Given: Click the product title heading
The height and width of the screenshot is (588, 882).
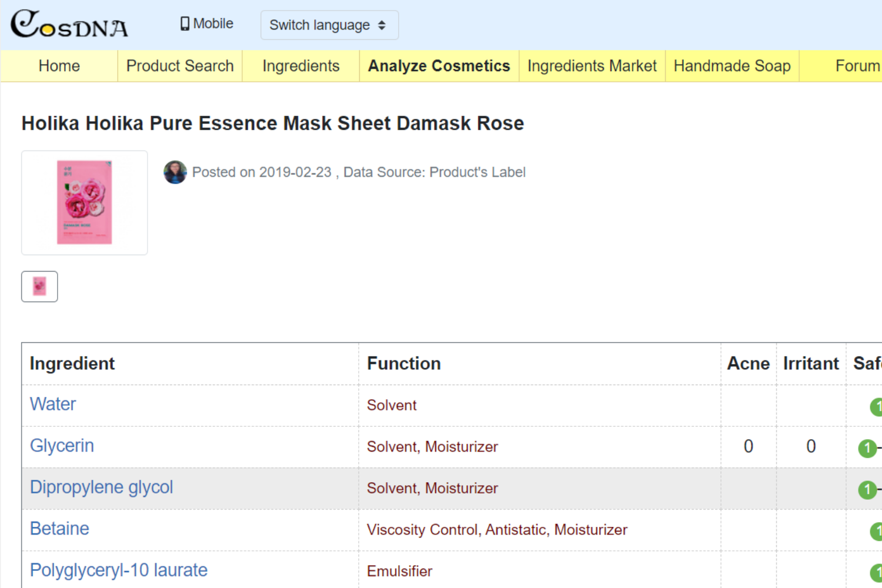Looking at the screenshot, I should (x=273, y=123).
